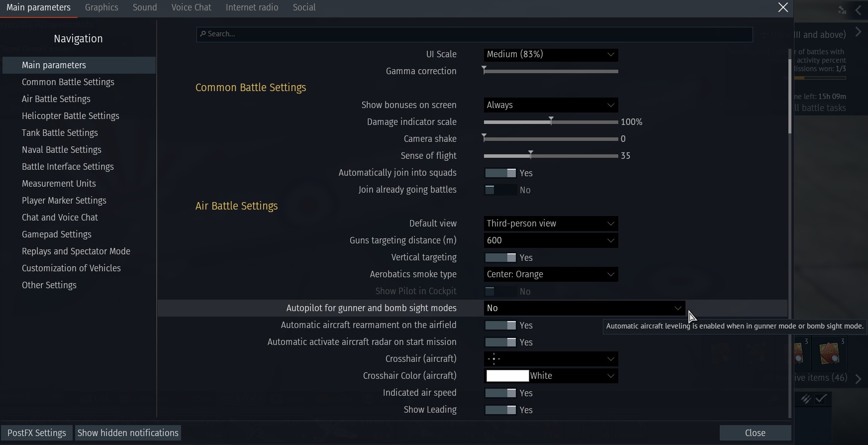Click 'Common Battle Settings' section heading
Screen dimensions: 868x445
(x=251, y=88)
